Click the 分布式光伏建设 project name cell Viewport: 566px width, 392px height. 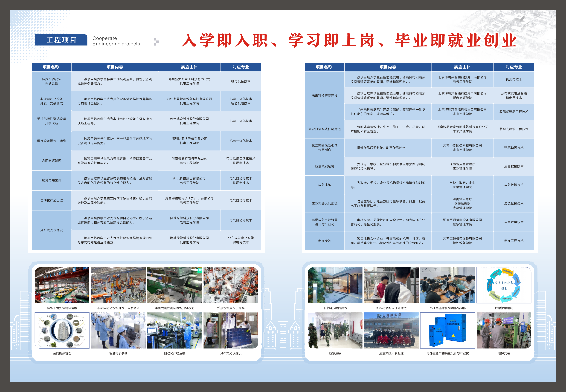point(51,230)
